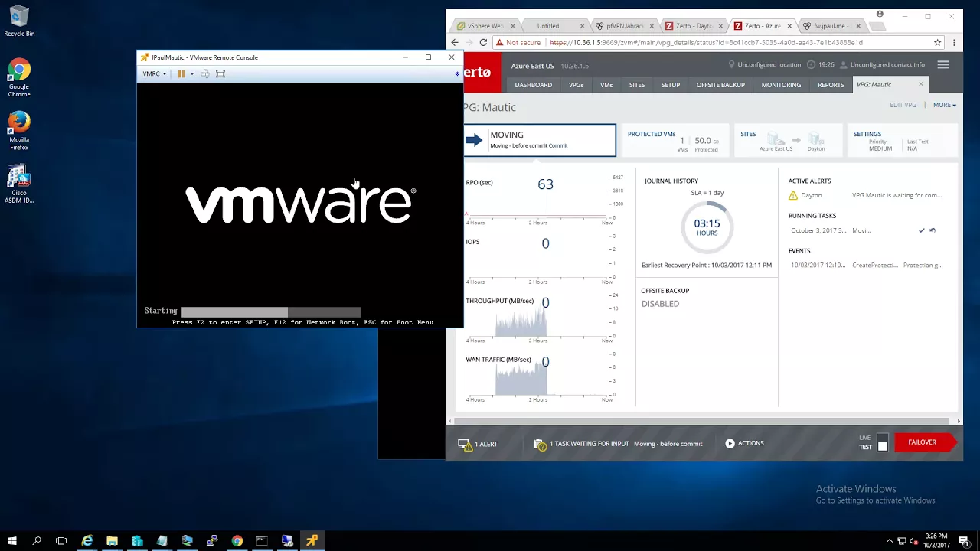Open Internet Explorer from taskbar
Viewport: 980px width, 551px height.
[87, 541]
